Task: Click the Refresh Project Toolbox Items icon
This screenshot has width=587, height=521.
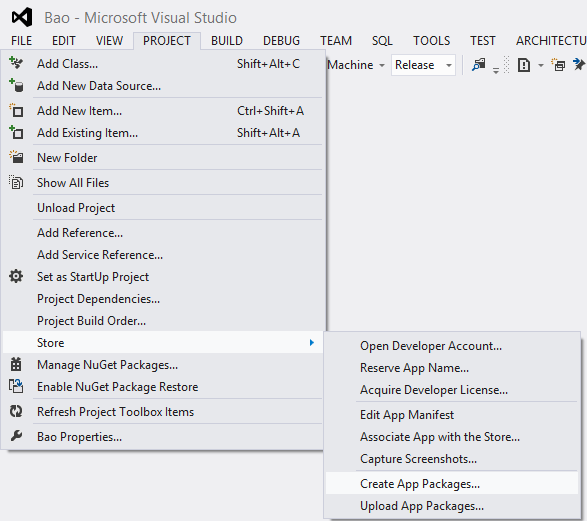Action: [16, 411]
